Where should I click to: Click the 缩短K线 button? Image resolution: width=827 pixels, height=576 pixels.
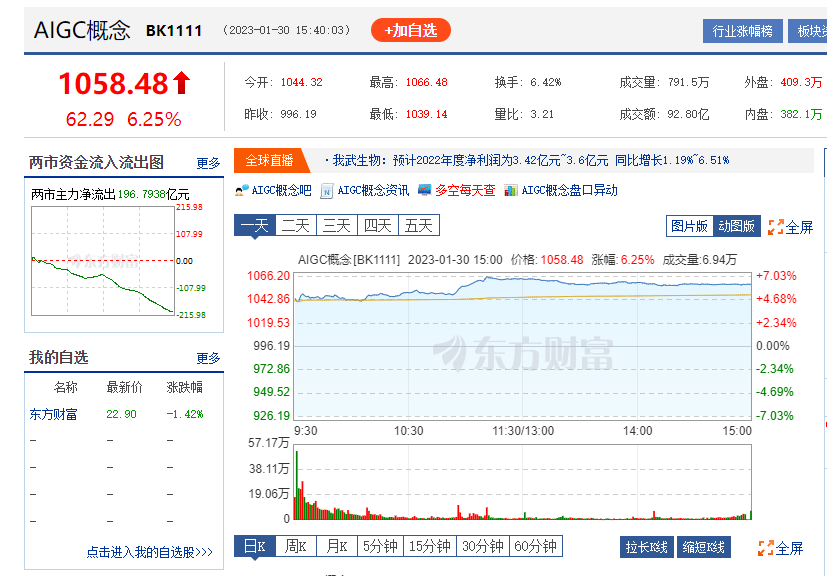pos(703,547)
